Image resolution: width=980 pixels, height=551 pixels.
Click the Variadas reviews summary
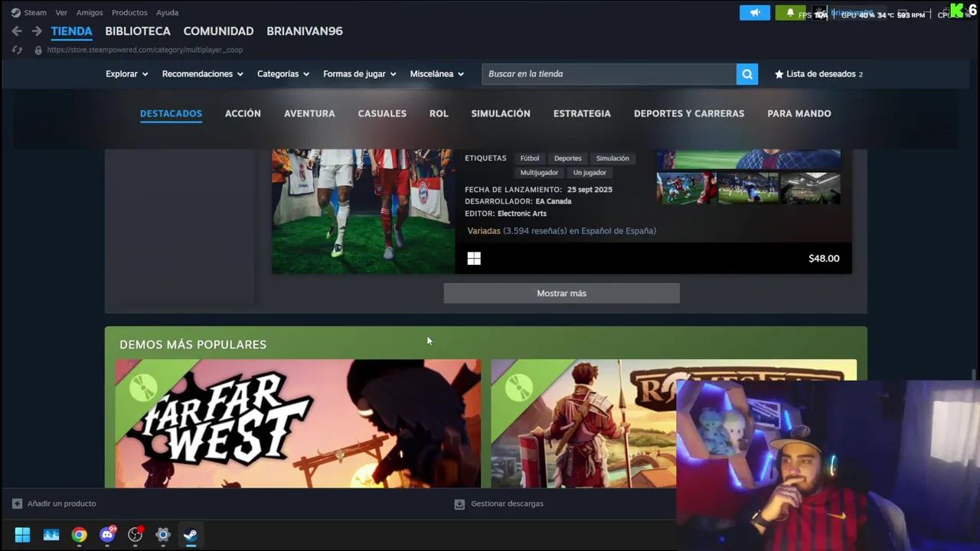[x=561, y=231]
